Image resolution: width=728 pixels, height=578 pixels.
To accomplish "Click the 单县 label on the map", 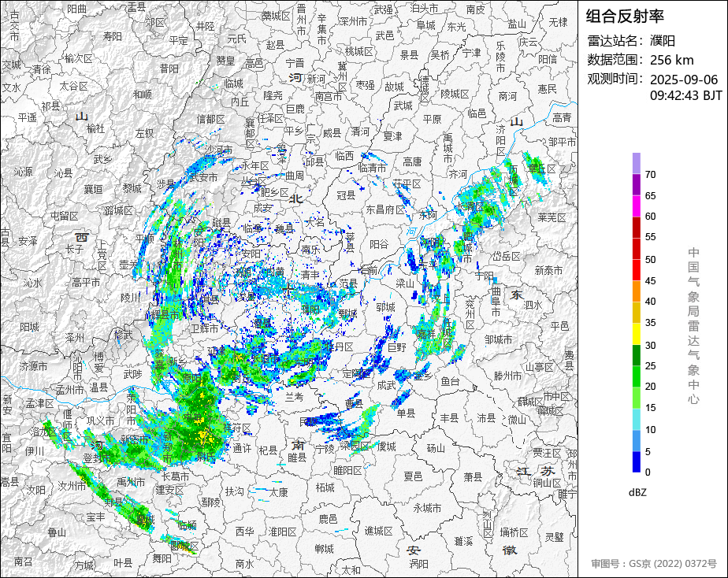I will click(405, 413).
